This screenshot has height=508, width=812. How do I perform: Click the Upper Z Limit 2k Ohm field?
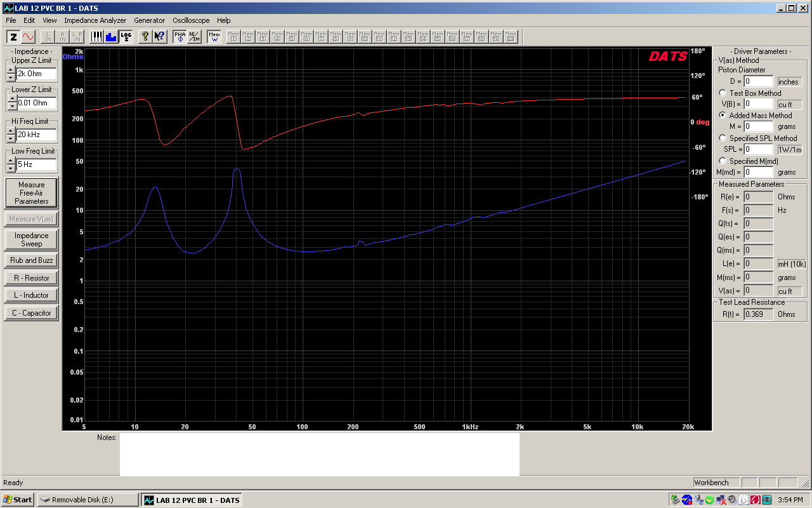[x=36, y=74]
